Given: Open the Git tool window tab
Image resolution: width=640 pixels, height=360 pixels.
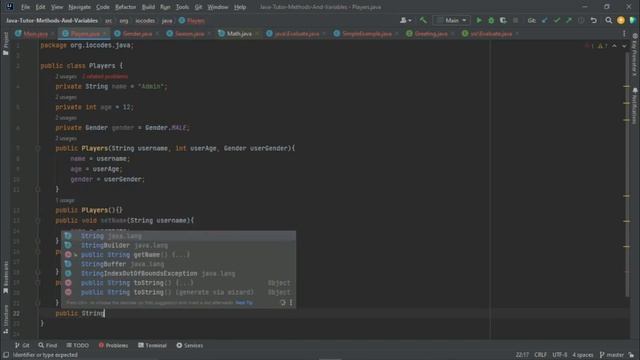Looking at the screenshot, I should tap(22, 345).
